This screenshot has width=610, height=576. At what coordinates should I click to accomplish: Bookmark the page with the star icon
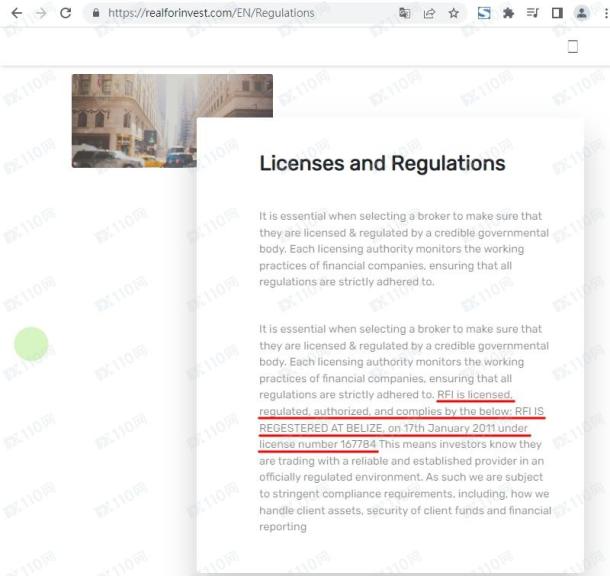coord(454,13)
